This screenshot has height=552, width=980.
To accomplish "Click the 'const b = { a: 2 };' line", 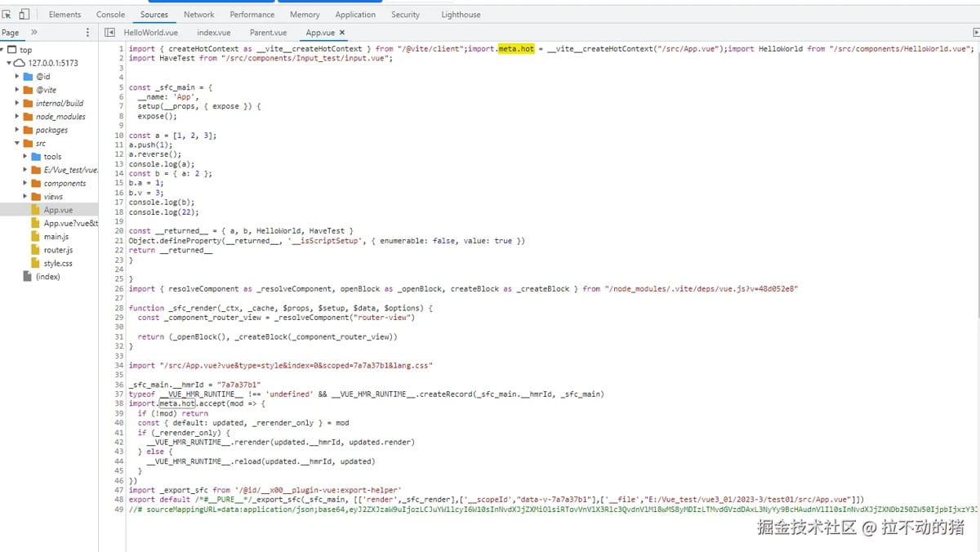I will (x=171, y=174).
